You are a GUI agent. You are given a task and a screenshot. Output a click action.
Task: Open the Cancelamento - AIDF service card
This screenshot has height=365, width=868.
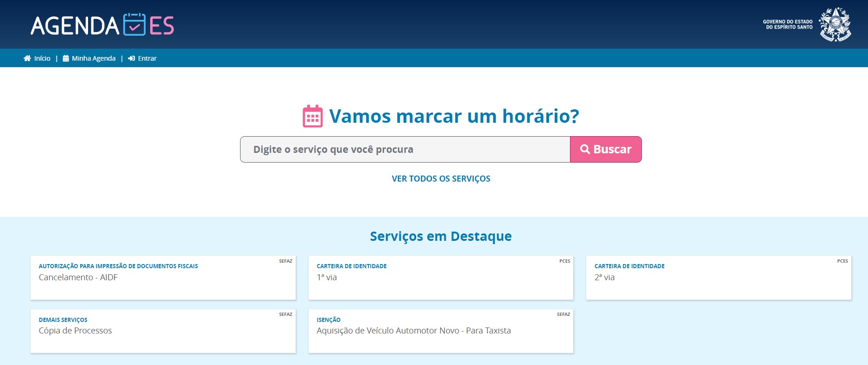pyautogui.click(x=163, y=277)
